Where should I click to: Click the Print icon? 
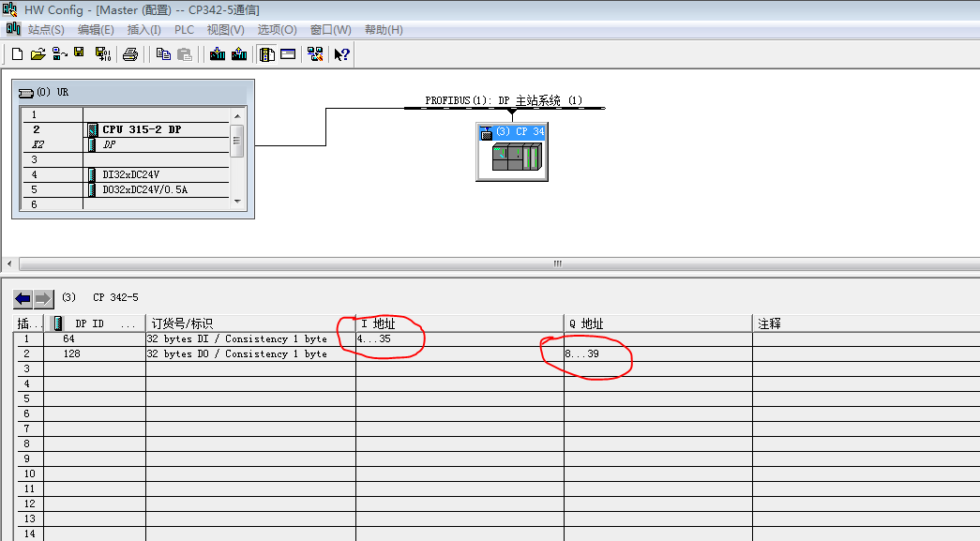click(x=130, y=54)
